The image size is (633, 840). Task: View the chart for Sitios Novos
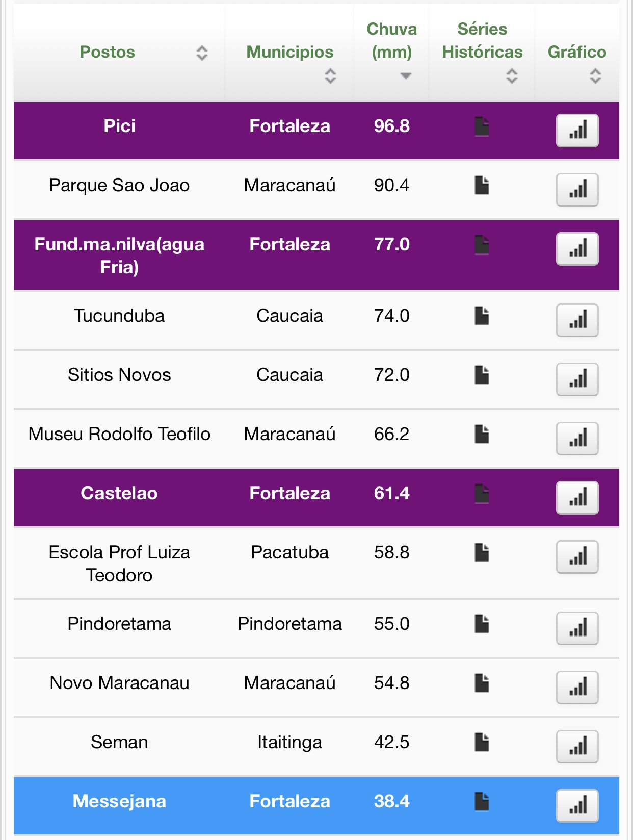click(x=577, y=379)
